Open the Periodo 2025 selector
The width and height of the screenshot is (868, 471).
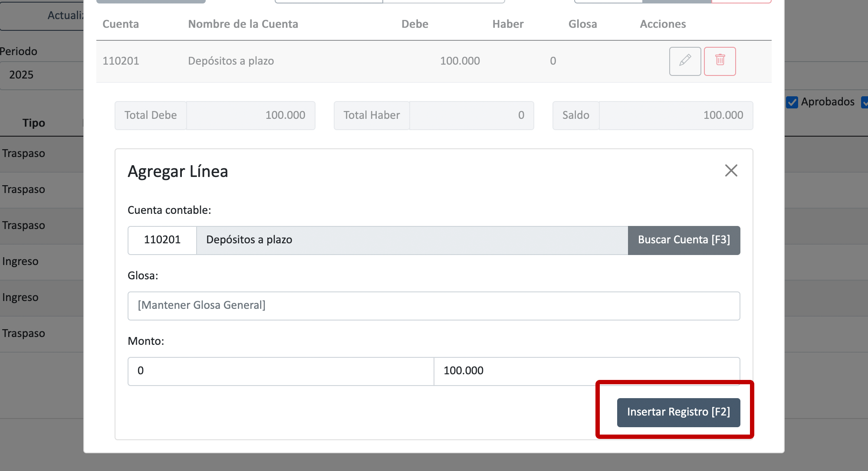(42, 75)
